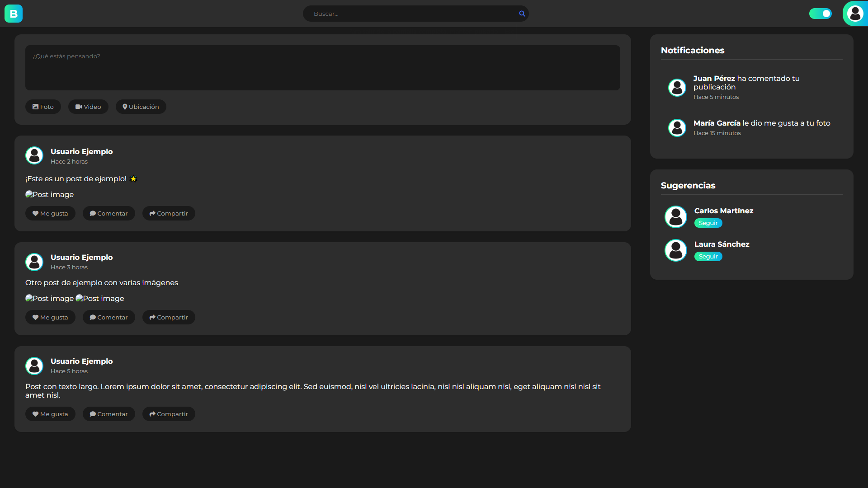Like the long text post
This screenshot has height=488, width=868.
tap(50, 413)
